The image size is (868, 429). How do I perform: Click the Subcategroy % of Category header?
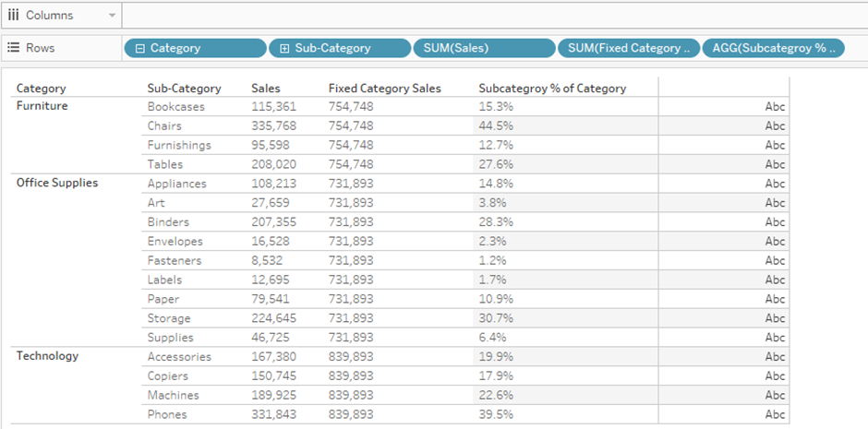click(552, 89)
